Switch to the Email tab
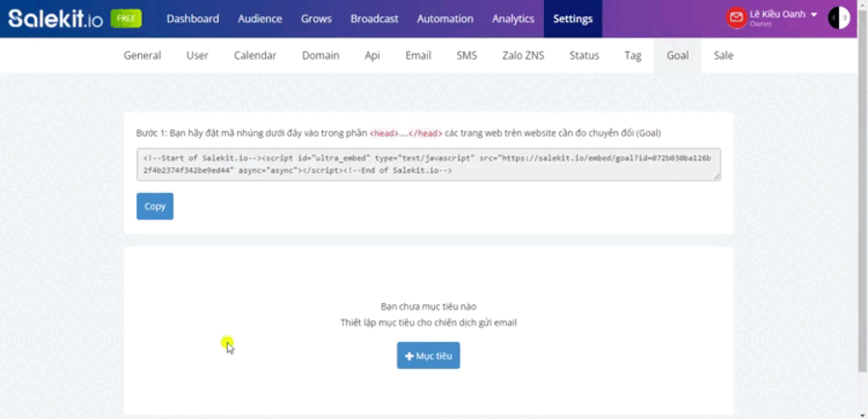This screenshot has width=868, height=419. point(418,55)
